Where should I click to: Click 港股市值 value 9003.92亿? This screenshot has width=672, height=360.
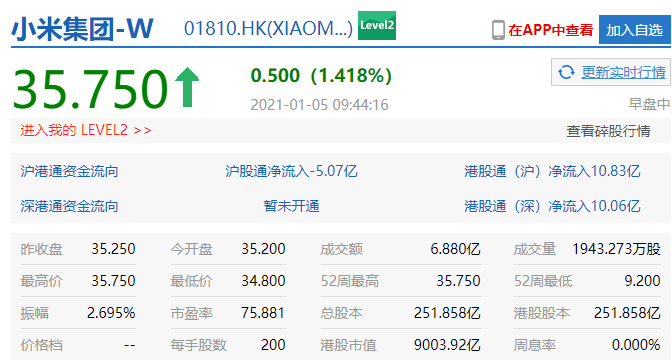[447, 345]
